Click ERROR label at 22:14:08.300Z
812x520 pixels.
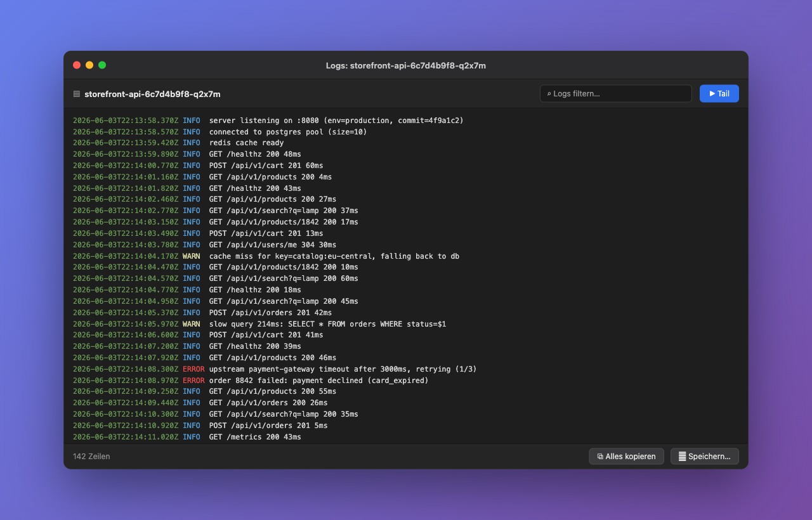click(x=193, y=369)
